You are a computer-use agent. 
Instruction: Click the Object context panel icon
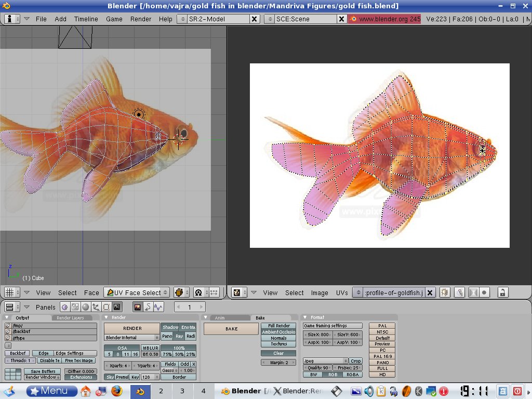96,307
